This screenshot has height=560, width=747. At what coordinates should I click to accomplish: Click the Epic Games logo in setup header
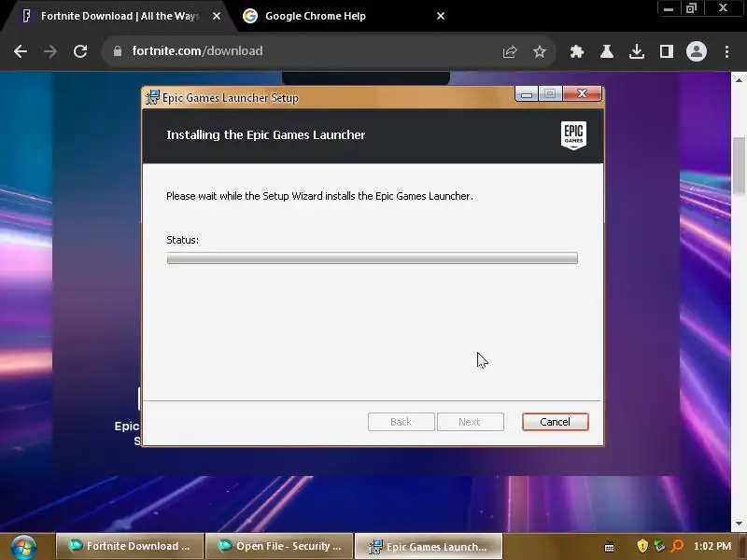pyautogui.click(x=573, y=135)
